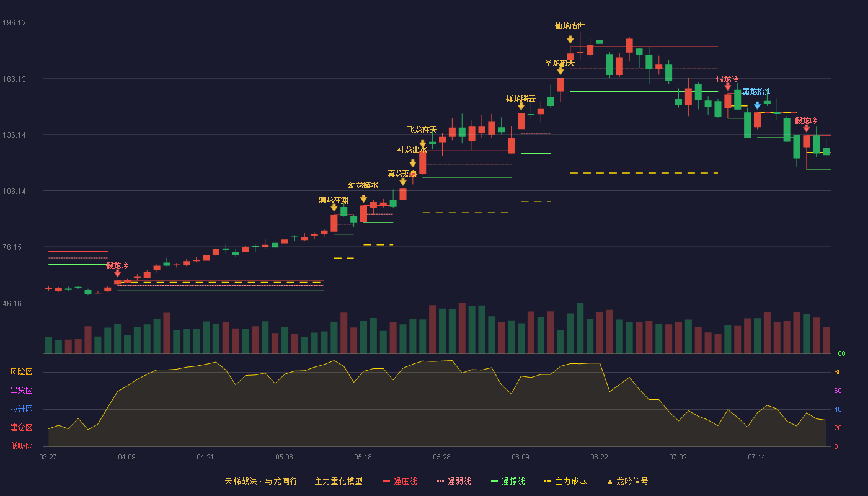
Task: Select the 祥龙腾云 signal label
Action: point(521,99)
